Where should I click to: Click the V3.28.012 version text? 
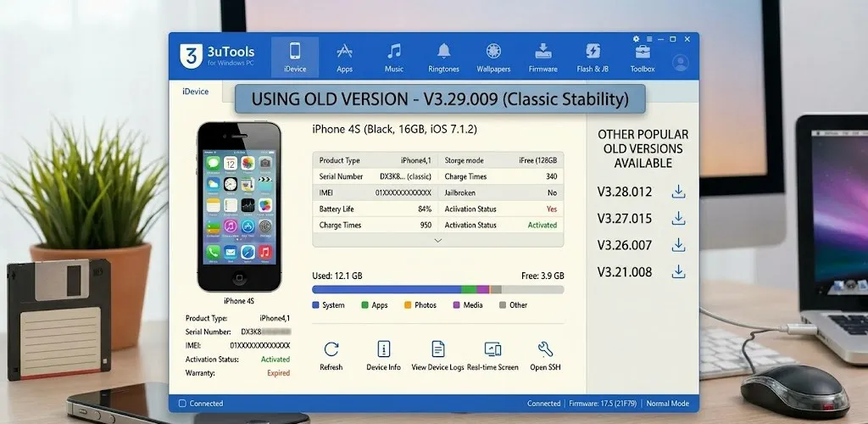click(625, 192)
